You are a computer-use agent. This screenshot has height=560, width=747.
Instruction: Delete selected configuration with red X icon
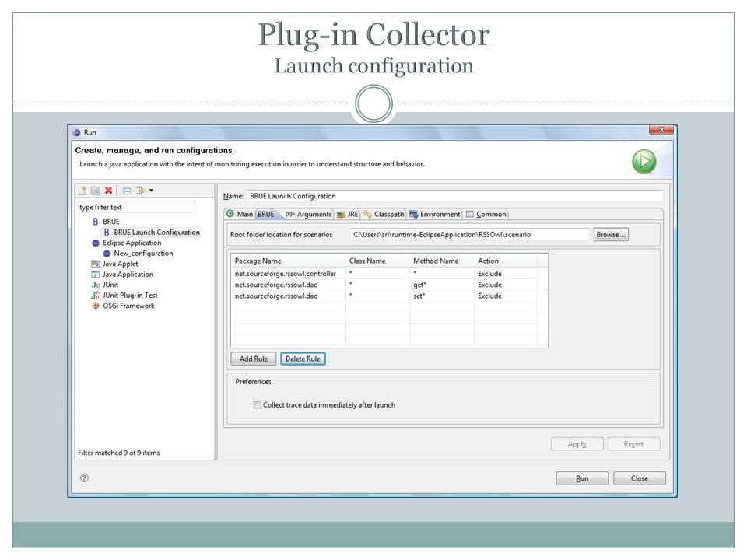(x=109, y=191)
